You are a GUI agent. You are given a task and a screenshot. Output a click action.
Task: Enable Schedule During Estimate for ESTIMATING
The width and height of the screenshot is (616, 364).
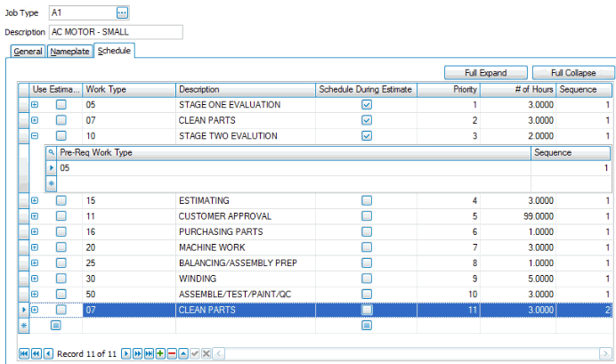(367, 201)
